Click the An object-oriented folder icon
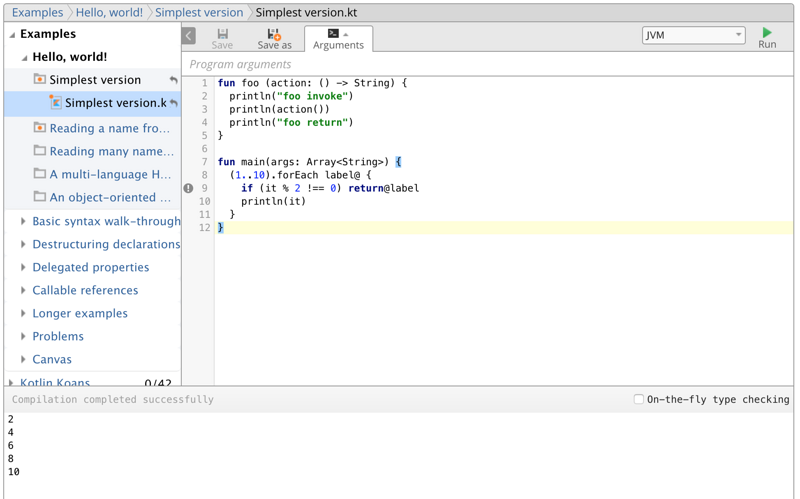800x499 pixels. tap(39, 196)
